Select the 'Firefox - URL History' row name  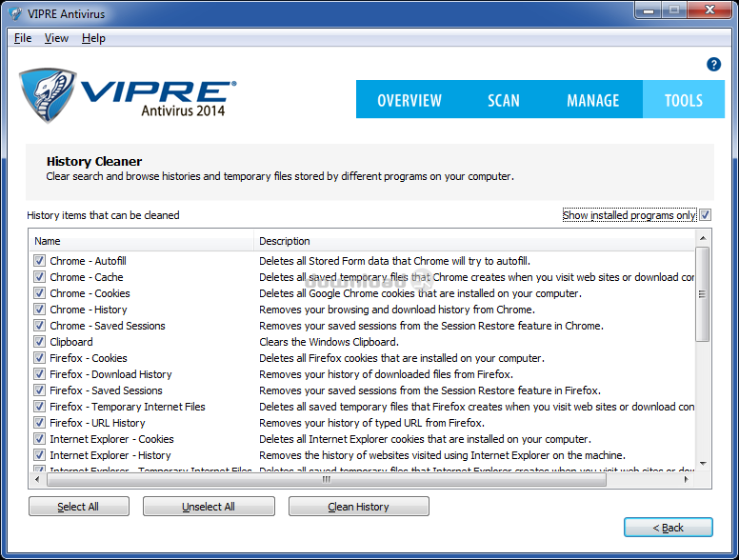point(97,422)
